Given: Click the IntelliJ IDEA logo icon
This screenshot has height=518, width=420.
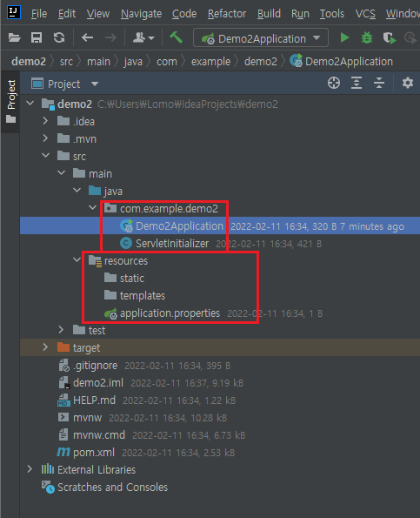Looking at the screenshot, I should [x=14, y=12].
